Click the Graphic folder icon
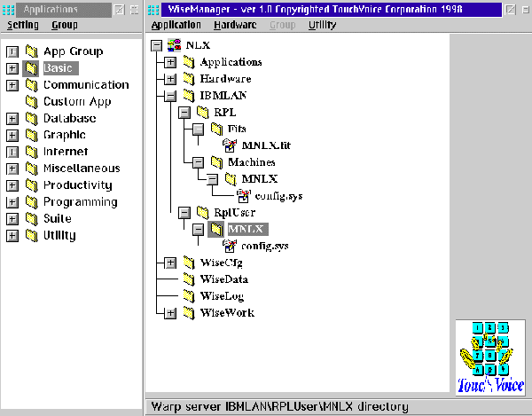This screenshot has height=416, width=532. click(x=31, y=135)
